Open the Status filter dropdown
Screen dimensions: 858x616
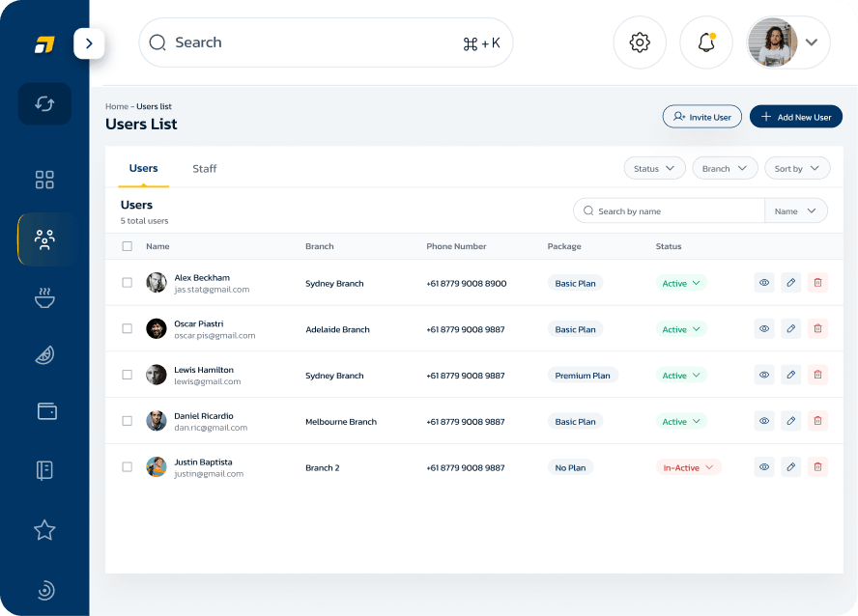pyautogui.click(x=654, y=168)
